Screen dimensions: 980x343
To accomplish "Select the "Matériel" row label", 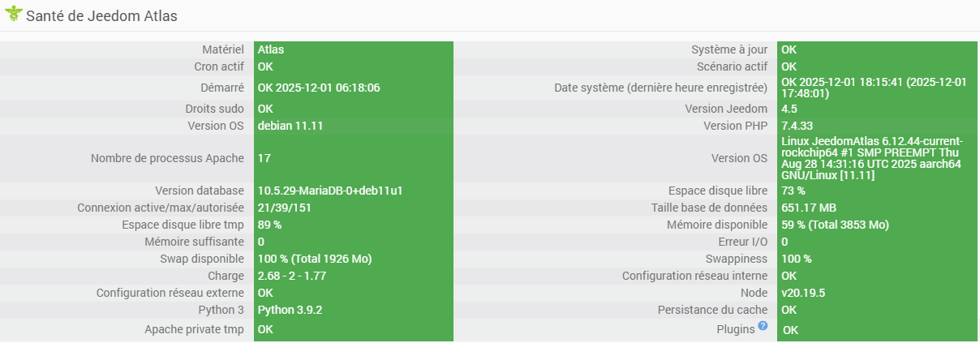I will tap(223, 49).
